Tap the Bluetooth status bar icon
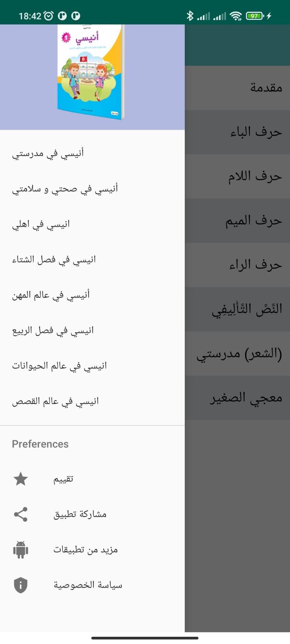The width and height of the screenshot is (290, 644). pos(190,16)
